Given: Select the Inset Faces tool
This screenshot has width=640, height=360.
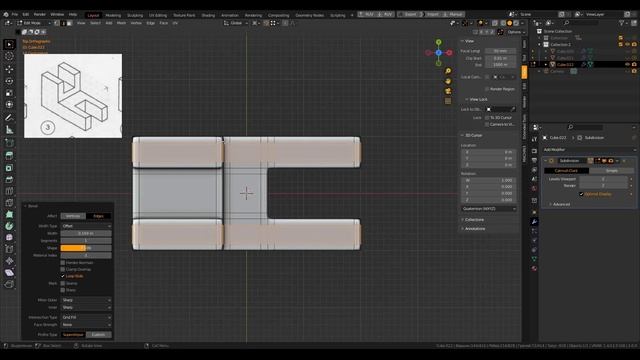Looking at the screenshot, I should [x=9, y=168].
